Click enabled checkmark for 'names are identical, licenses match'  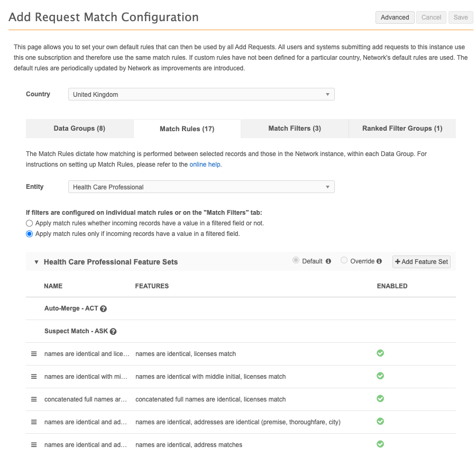coord(380,353)
